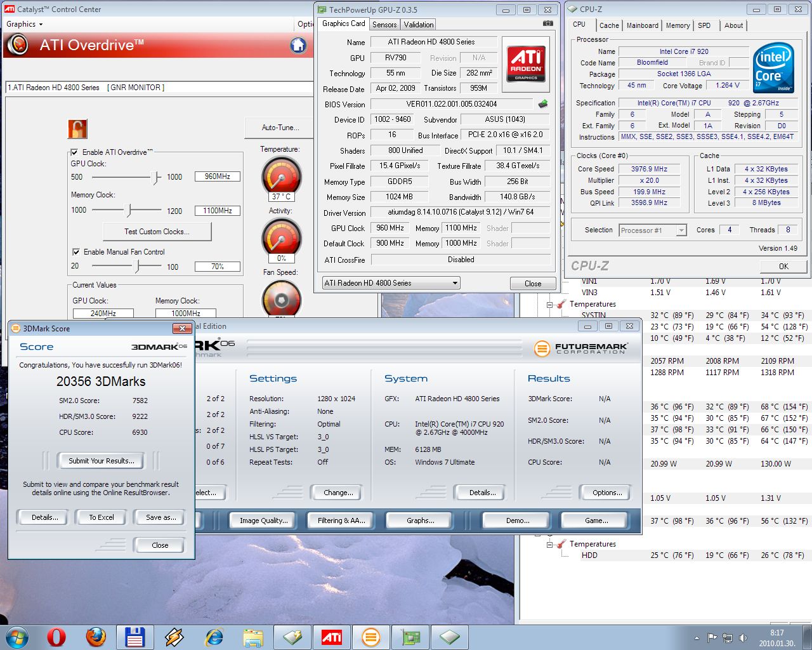The image size is (812, 650).
Task: Open Winamp from the taskbar
Action: point(174,637)
